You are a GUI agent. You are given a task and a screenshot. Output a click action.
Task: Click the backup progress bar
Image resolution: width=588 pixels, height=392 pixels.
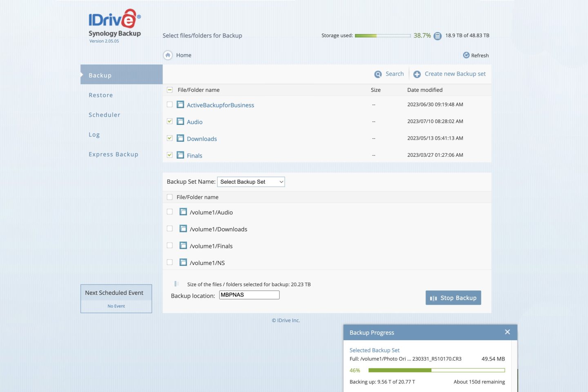(x=436, y=370)
